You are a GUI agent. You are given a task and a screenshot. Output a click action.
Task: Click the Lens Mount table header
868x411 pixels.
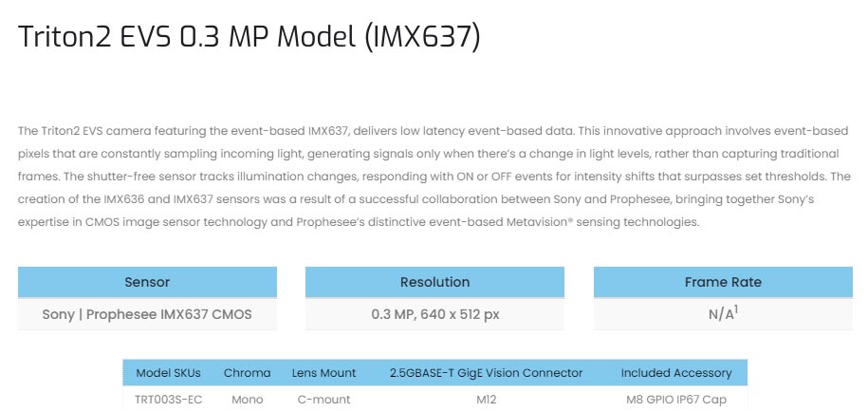click(323, 373)
